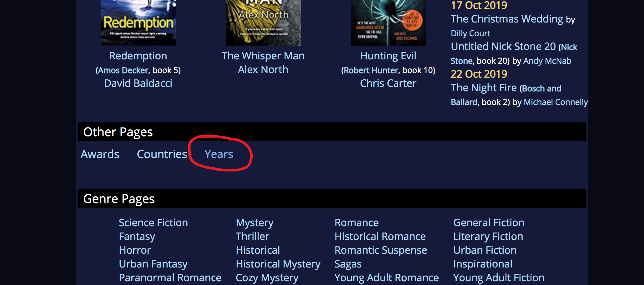Viewport: 644px width, 285px height.
Task: Click the Redemption book cover thumbnail
Action: [x=138, y=22]
